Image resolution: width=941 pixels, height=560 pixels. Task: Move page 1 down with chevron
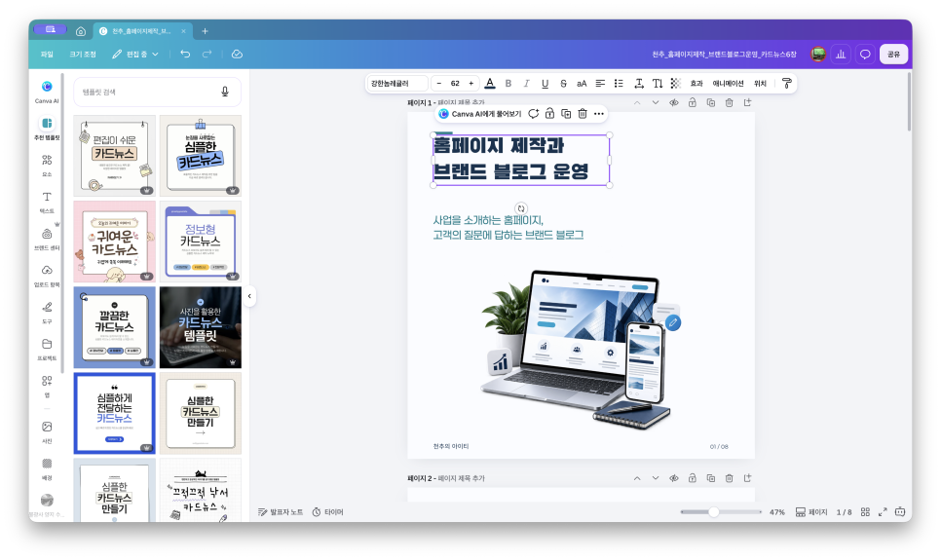pos(656,102)
